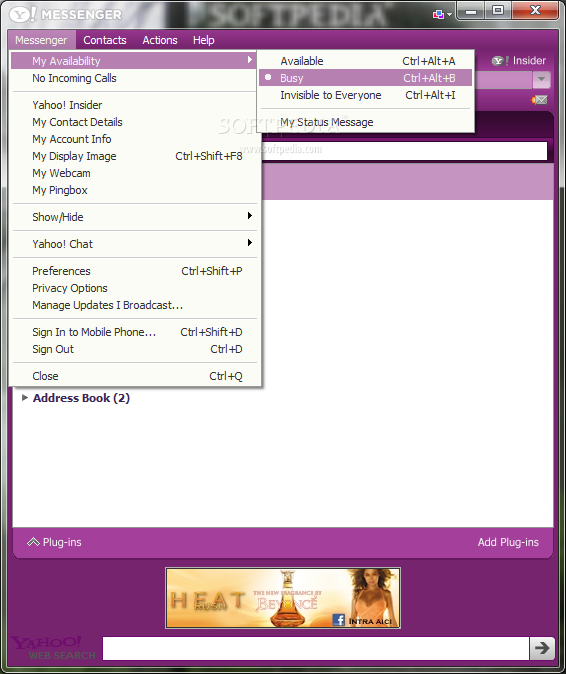Click the Yahoo web search input field

[x=315, y=648]
